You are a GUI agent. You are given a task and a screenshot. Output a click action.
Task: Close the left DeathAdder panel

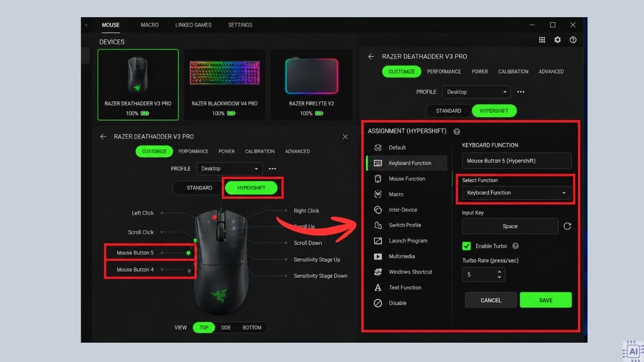click(x=345, y=137)
